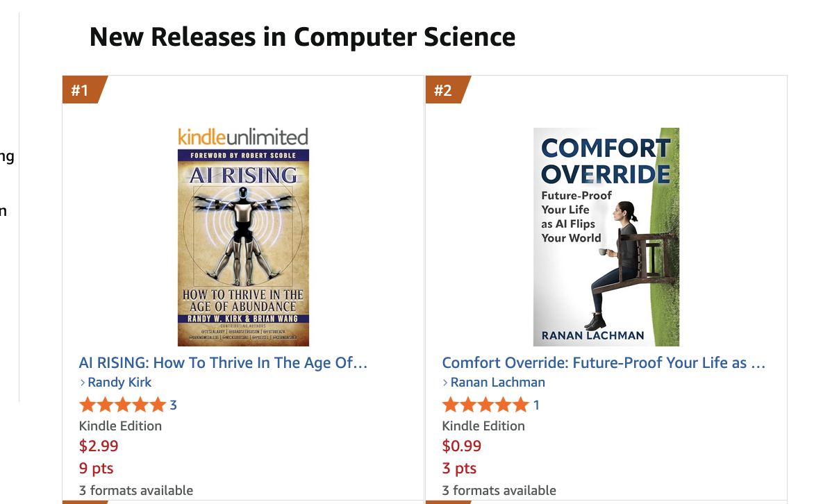This screenshot has height=504, width=814.
Task: Click the star rating for AI Rising
Action: [x=122, y=405]
